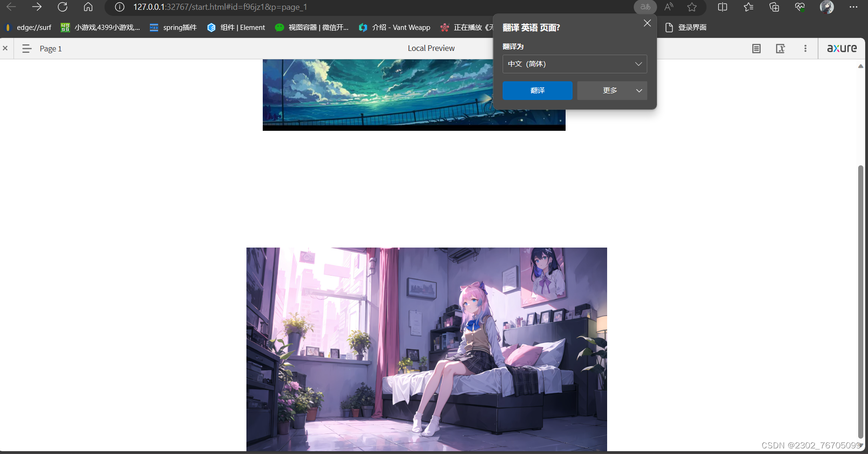
Task: Open 中文 (简体) language dropdown
Action: coord(575,64)
